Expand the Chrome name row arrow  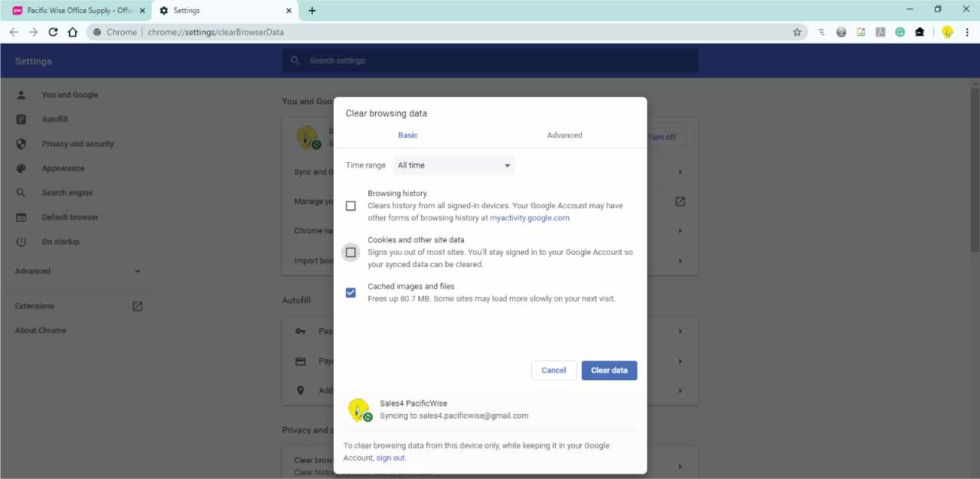tap(680, 230)
